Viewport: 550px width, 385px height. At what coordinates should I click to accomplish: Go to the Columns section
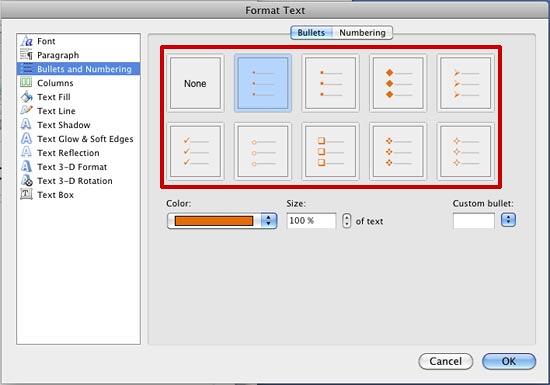click(55, 83)
